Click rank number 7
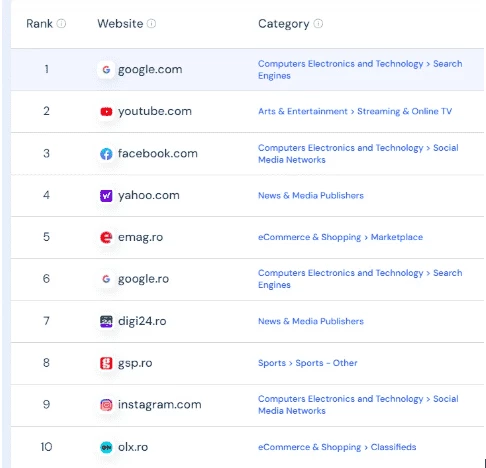This screenshot has height=468, width=486. [47, 321]
